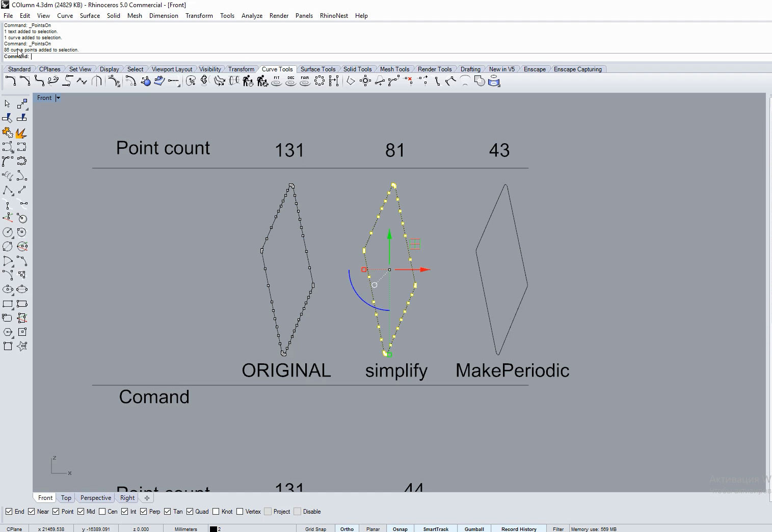Add a new viewport tab with plus

(x=147, y=498)
